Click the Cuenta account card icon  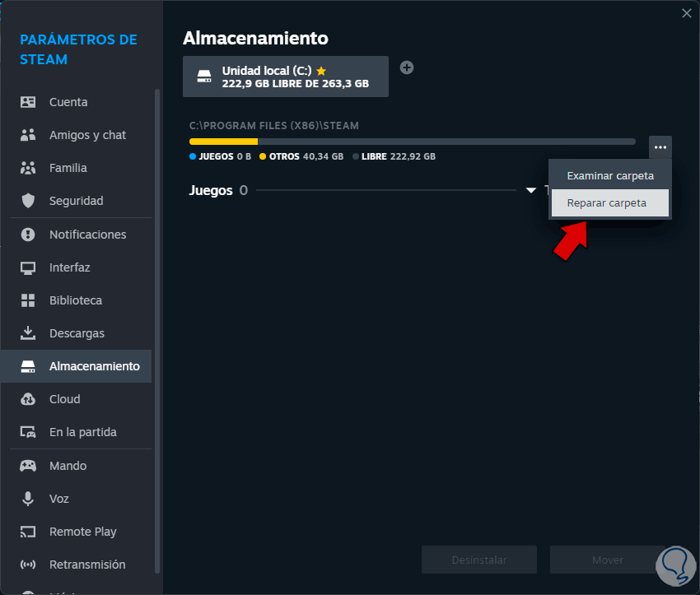[x=28, y=102]
